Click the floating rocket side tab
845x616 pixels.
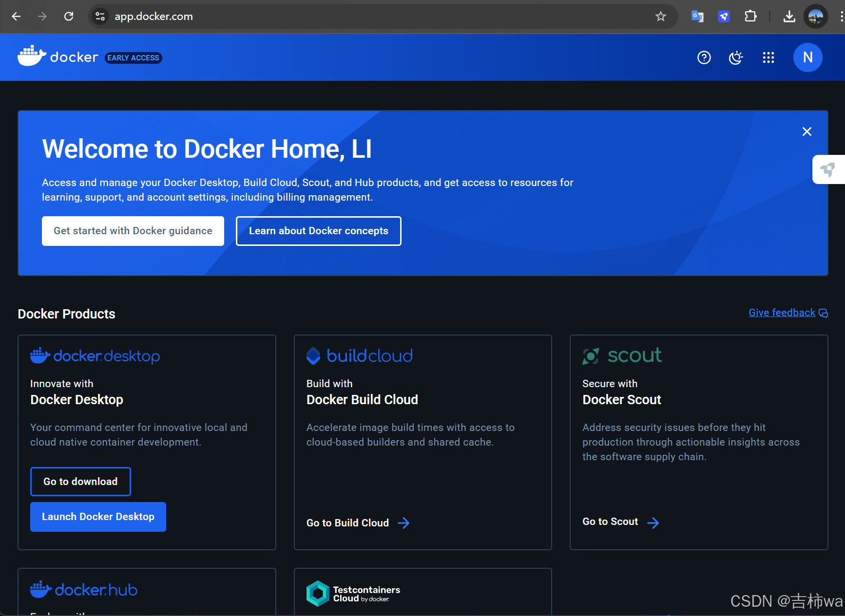(x=828, y=169)
